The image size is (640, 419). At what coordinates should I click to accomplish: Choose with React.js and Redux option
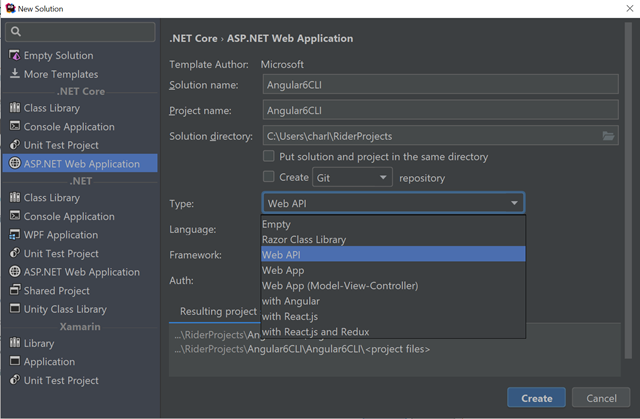(x=393, y=332)
